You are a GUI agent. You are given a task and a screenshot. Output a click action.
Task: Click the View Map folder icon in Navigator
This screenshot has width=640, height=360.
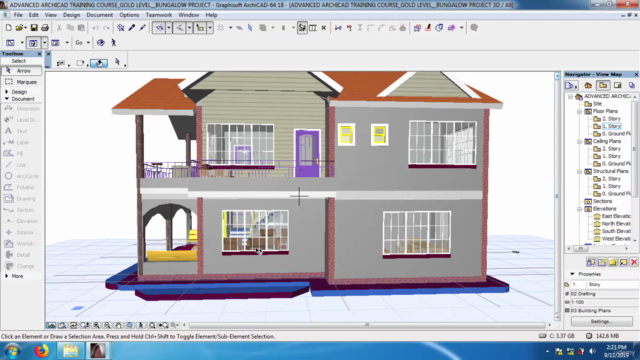[603, 85]
